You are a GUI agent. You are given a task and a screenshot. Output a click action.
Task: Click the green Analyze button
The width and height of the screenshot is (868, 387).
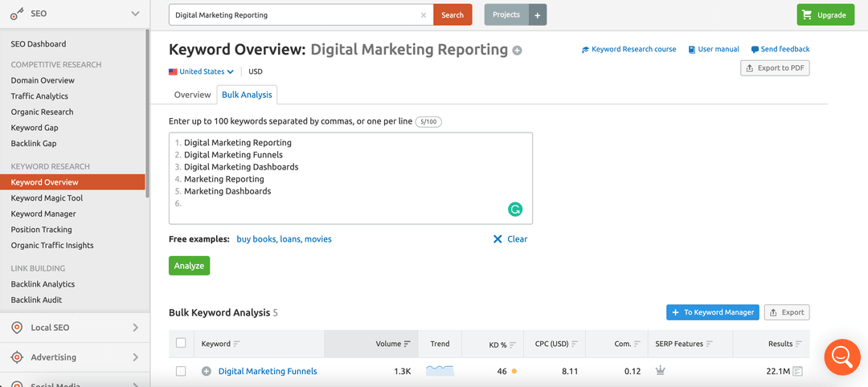click(190, 266)
